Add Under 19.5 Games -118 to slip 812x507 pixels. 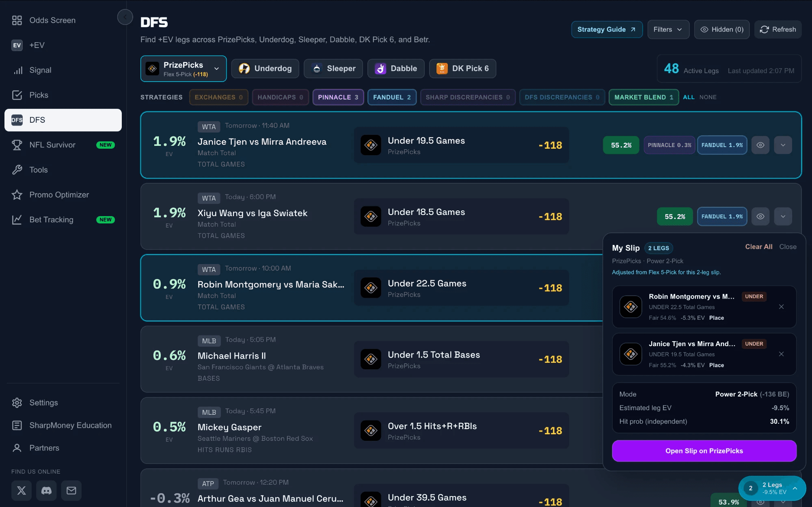[x=461, y=145]
